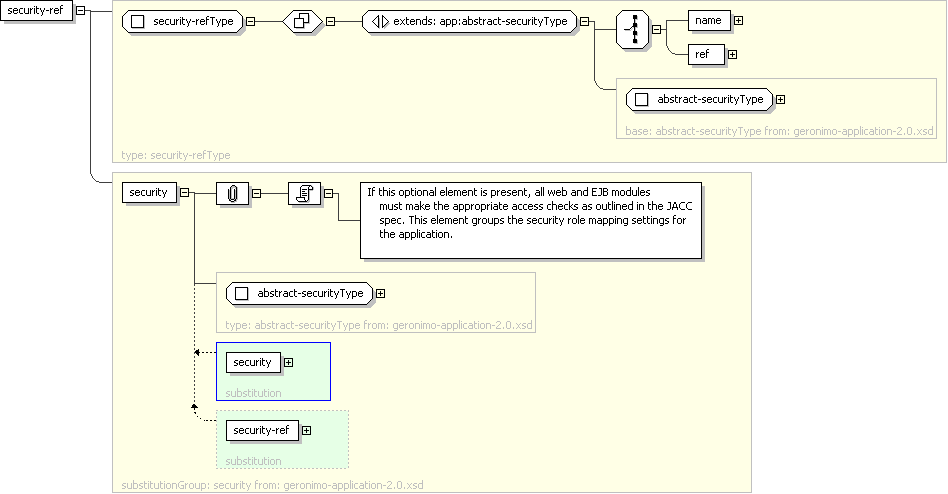This screenshot has width=948, height=494.
Task: Collapse the security-refType node
Action: (x=250, y=22)
